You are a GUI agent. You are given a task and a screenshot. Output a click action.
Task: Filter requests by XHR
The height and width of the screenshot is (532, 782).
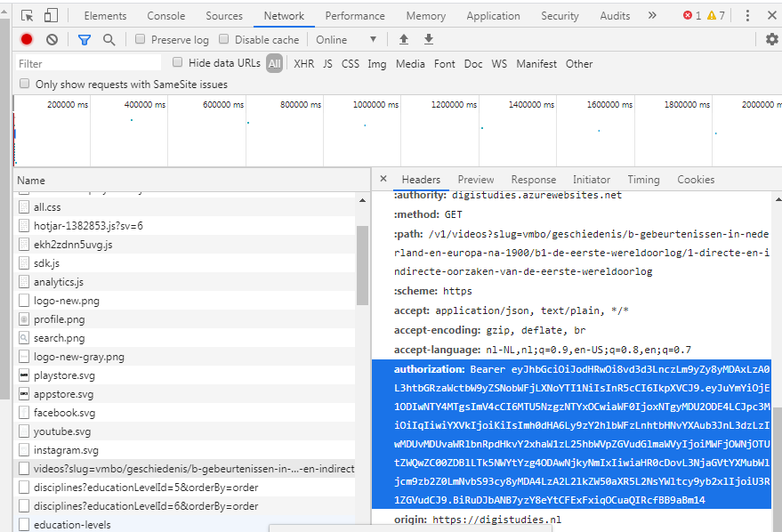[x=303, y=64]
